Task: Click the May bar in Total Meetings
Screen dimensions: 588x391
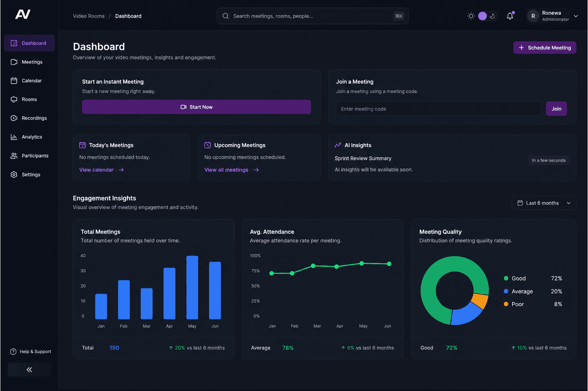Action: pyautogui.click(x=192, y=287)
